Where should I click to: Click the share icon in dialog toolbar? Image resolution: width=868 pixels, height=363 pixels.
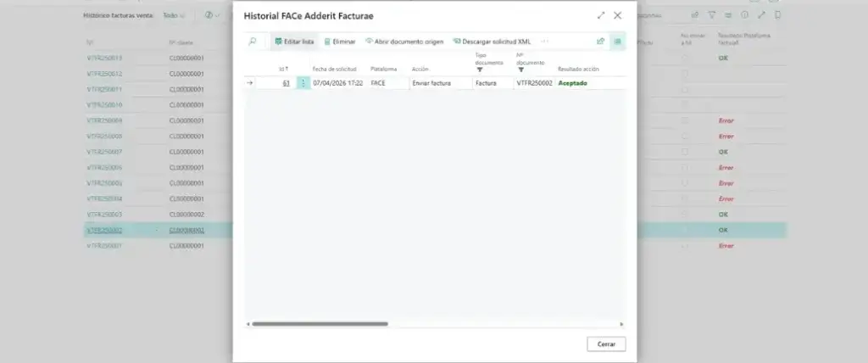[x=600, y=41]
